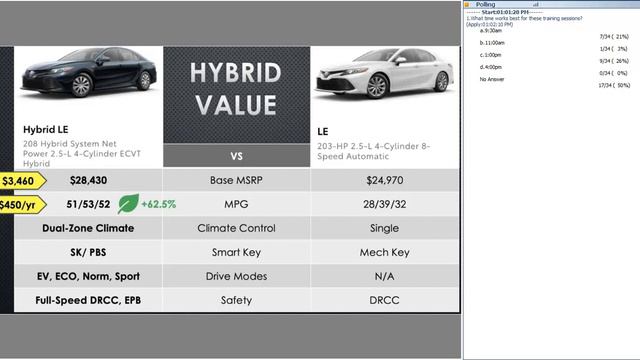Click the green leaf icon beside +62.5%
The height and width of the screenshot is (360, 640).
pyautogui.click(x=128, y=204)
